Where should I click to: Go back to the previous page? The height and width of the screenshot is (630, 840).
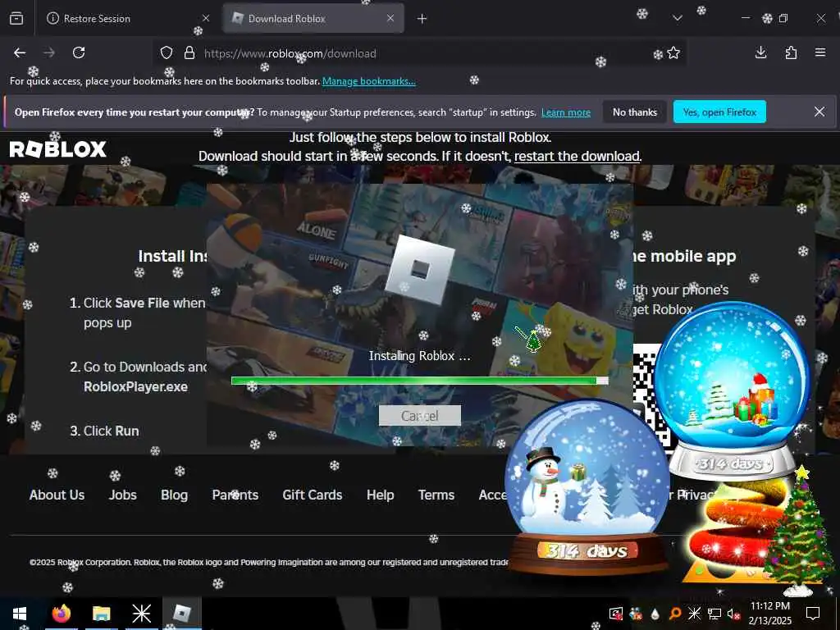[x=20, y=52]
